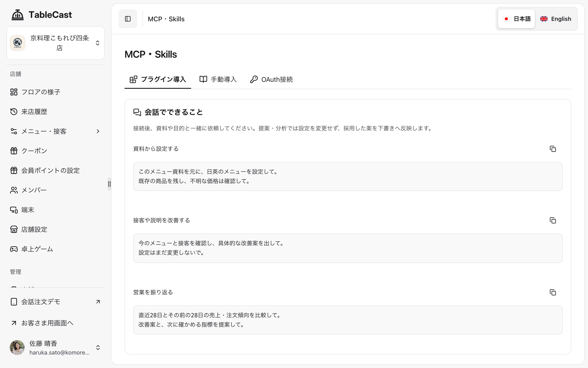The width and height of the screenshot is (588, 368).
Task: Click the 営業を振り返る heading
Action: [153, 292]
